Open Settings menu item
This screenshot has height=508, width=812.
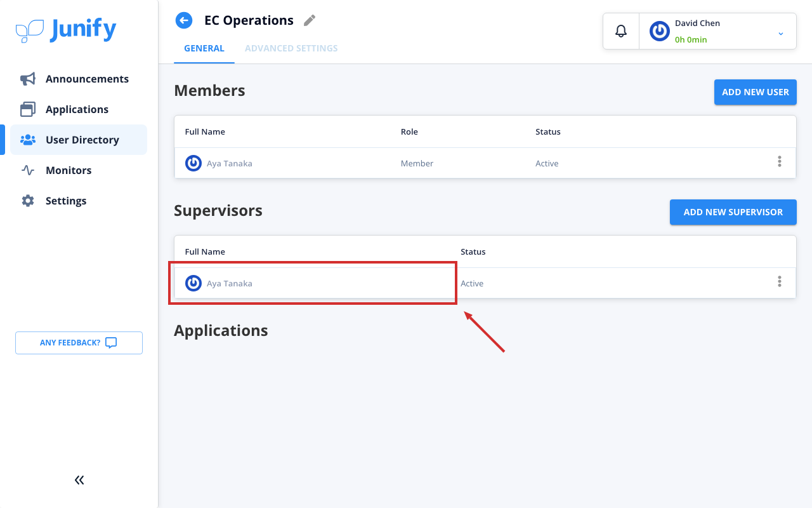pyautogui.click(x=79, y=201)
